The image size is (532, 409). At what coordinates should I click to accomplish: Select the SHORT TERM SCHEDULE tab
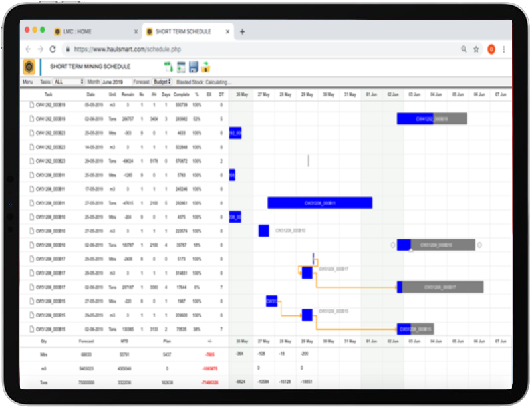coord(188,31)
